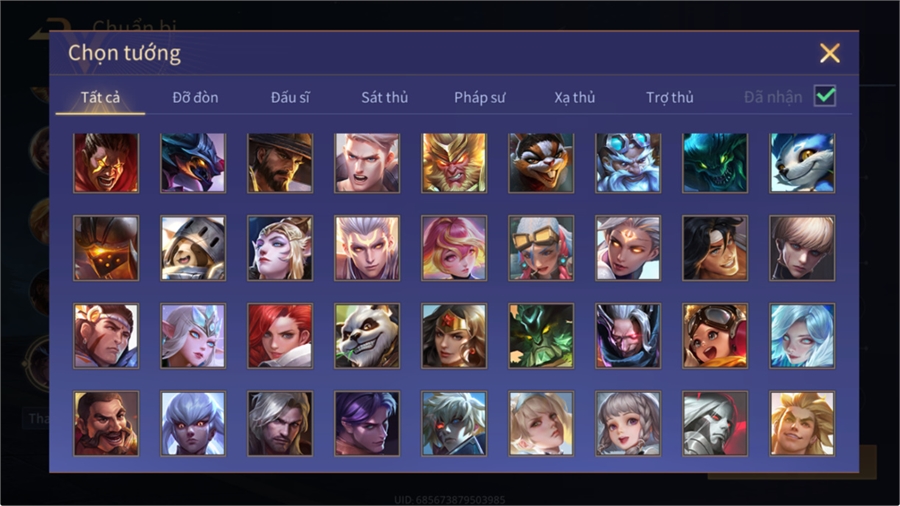Select the sloth in knight helmet hero
900x506 pixels.
(193, 248)
